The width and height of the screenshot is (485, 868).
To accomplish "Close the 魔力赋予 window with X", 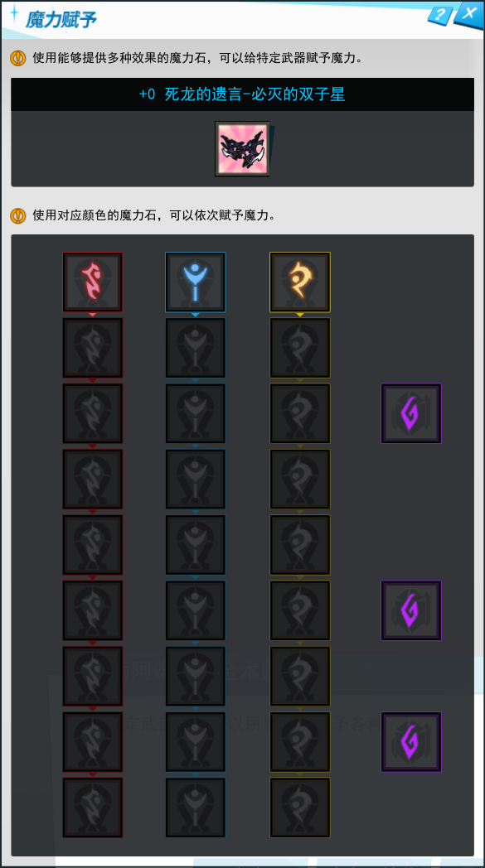I will click(469, 13).
